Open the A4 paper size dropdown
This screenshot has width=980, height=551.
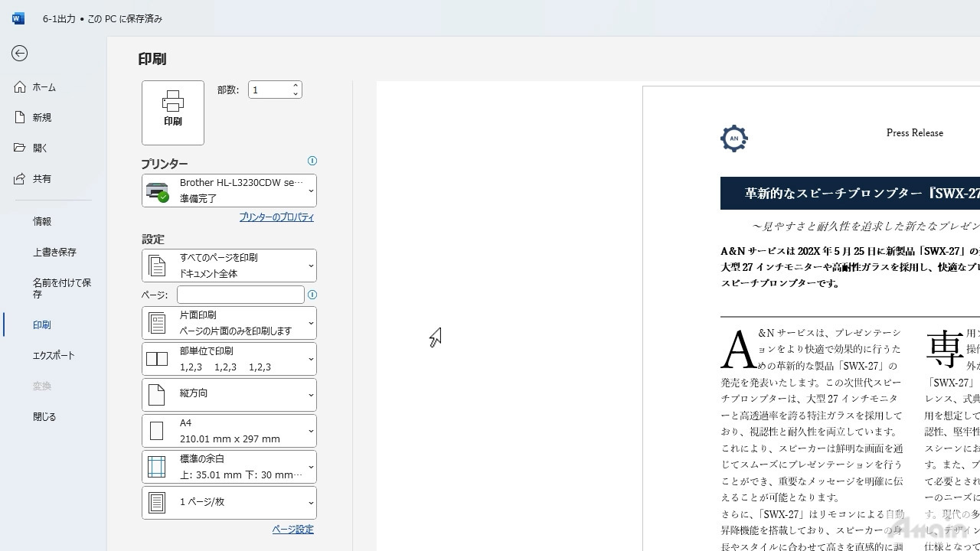229,431
